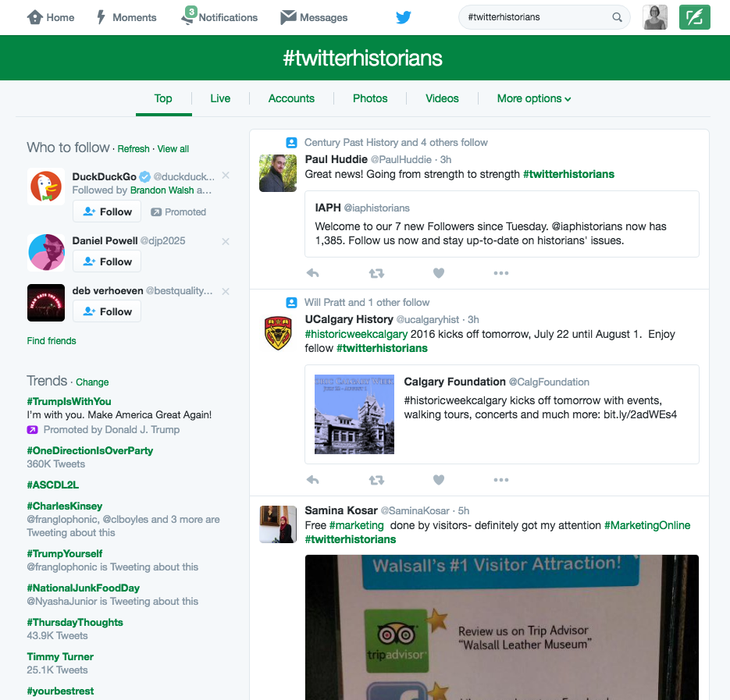Open the #TrumpIsWithYou trend

[69, 402]
